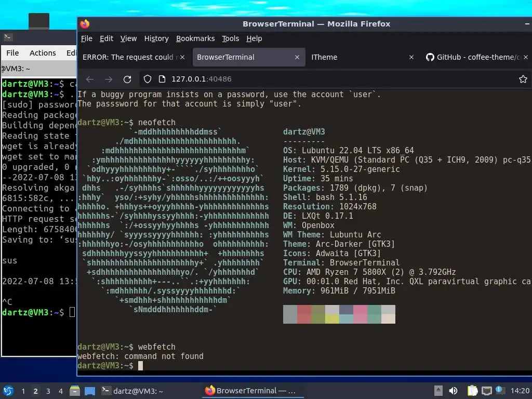Click the red color block in neofetch palette
Viewport: 532px width, 399px height.
point(304,314)
